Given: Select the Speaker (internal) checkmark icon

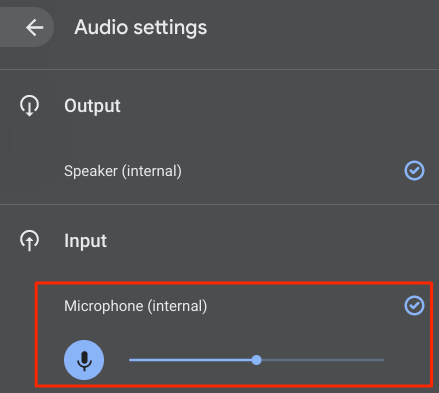Looking at the screenshot, I should (x=414, y=171).
